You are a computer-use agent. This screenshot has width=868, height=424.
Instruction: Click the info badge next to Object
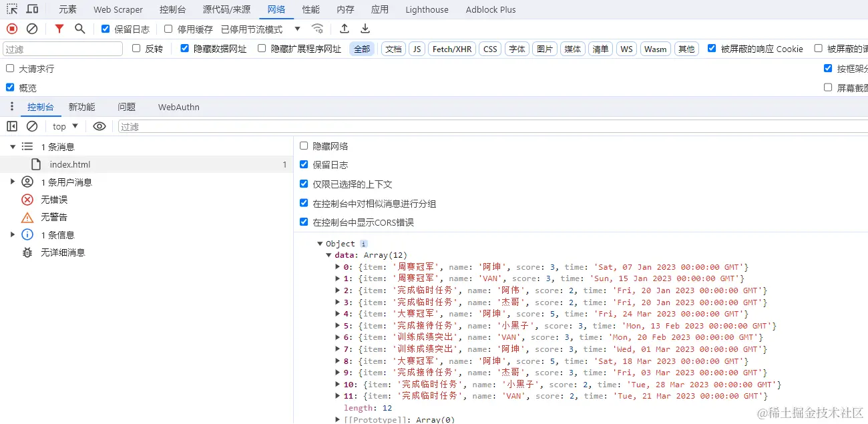364,244
